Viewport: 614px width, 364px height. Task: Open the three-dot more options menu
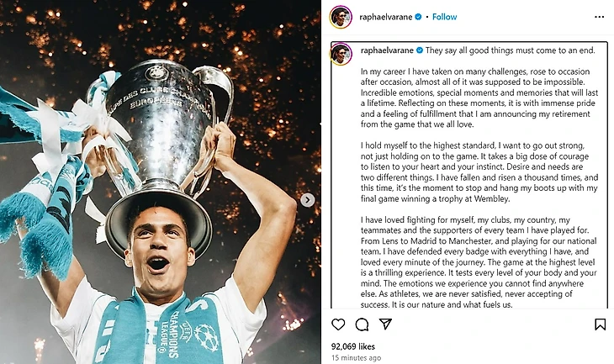click(599, 17)
